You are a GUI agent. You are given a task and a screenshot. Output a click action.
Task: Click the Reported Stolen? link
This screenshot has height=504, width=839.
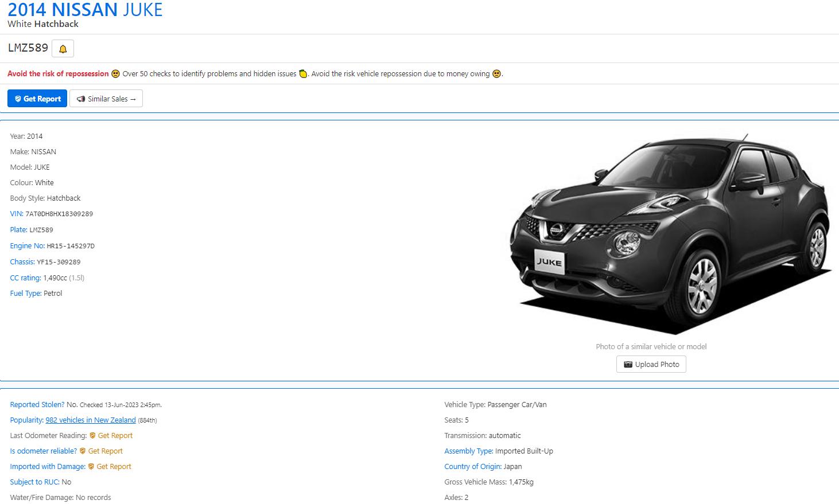pyautogui.click(x=37, y=405)
